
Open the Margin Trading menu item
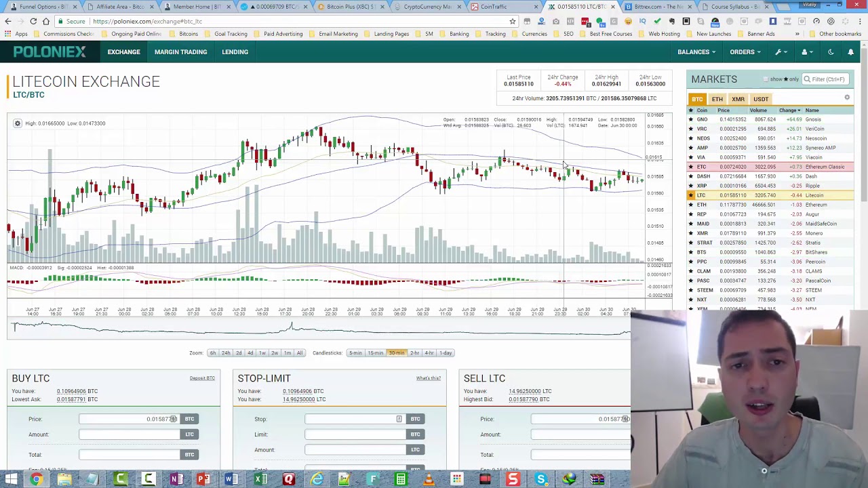pyautogui.click(x=180, y=52)
